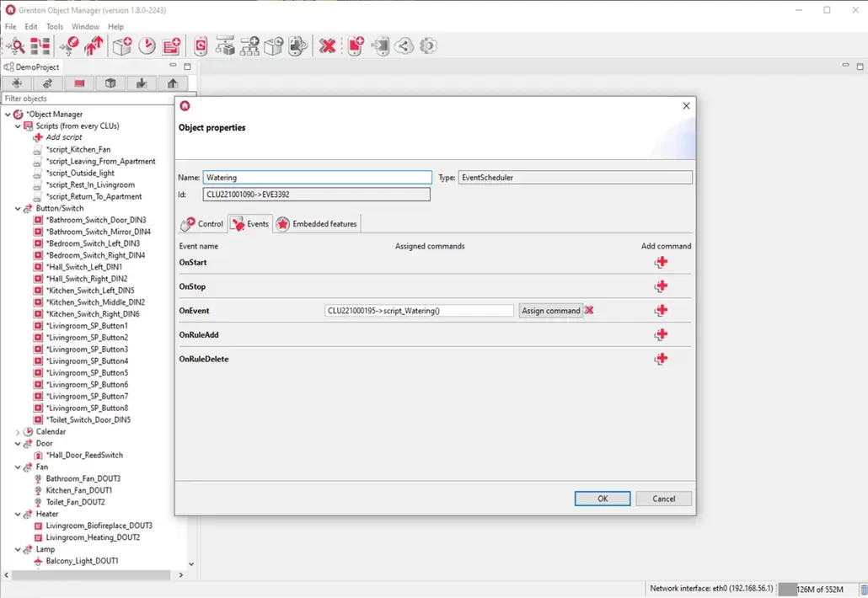Image resolution: width=868 pixels, height=598 pixels.
Task: Collapse the Button/Switch tree group
Action: click(x=18, y=209)
